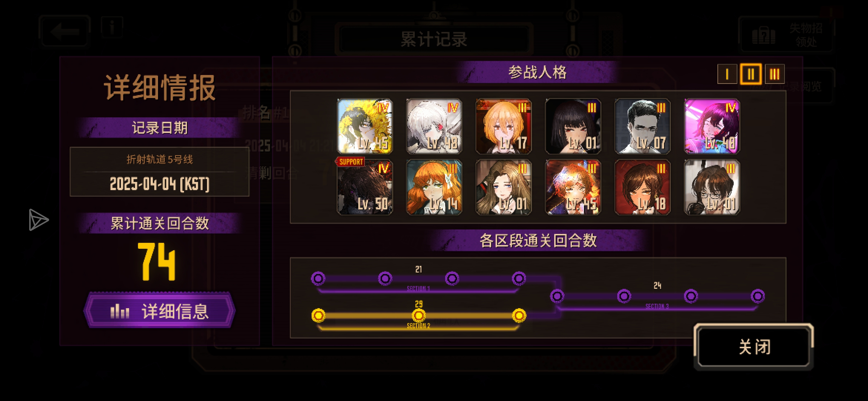
Task: Select the support identity portrait Lv. 50
Action: point(365,187)
